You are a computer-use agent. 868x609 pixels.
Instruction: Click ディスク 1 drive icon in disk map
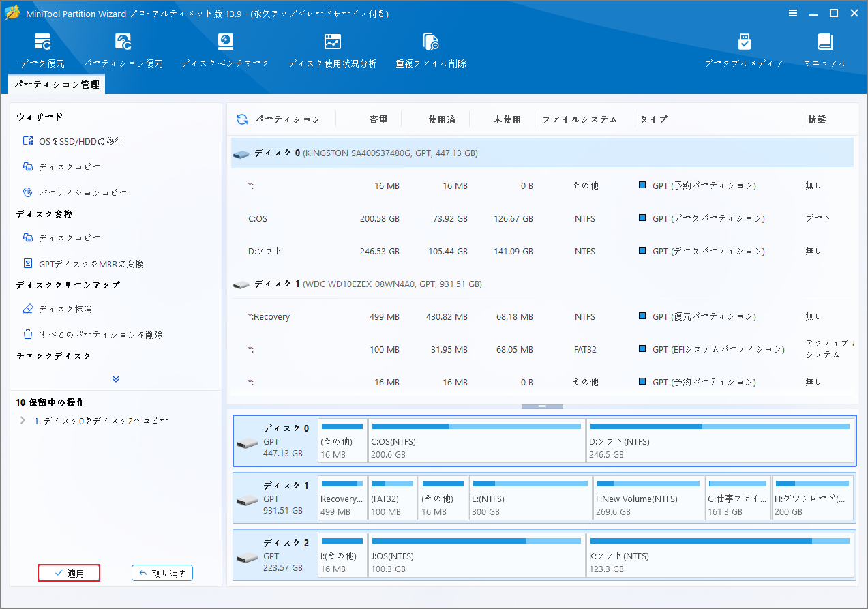[247, 501]
